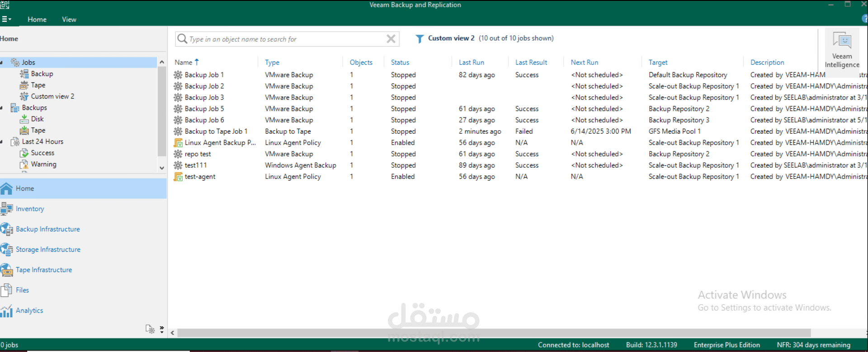Image resolution: width=868 pixels, height=352 pixels.
Task: Select Disk under Backups
Action: 37,119
